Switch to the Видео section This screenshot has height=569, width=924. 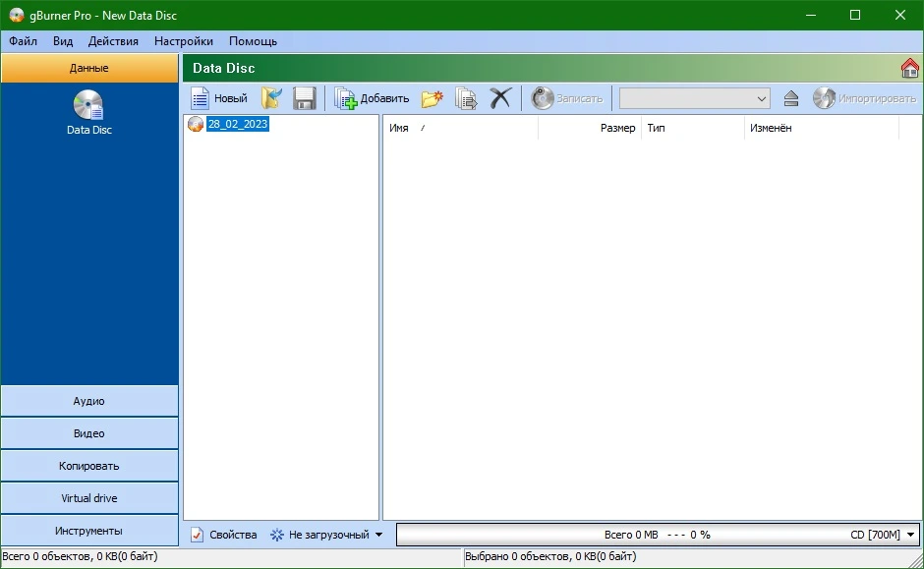pyautogui.click(x=89, y=433)
